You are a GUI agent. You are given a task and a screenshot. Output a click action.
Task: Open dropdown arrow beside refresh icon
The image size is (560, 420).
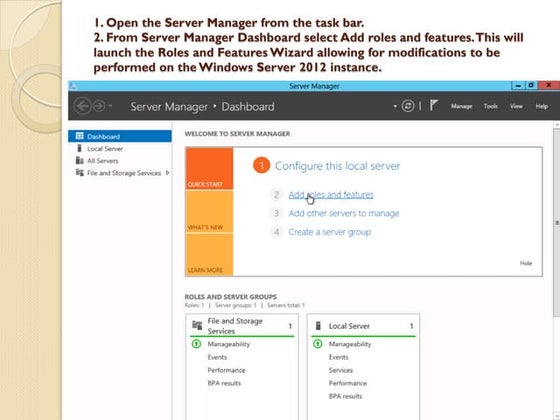click(x=395, y=106)
